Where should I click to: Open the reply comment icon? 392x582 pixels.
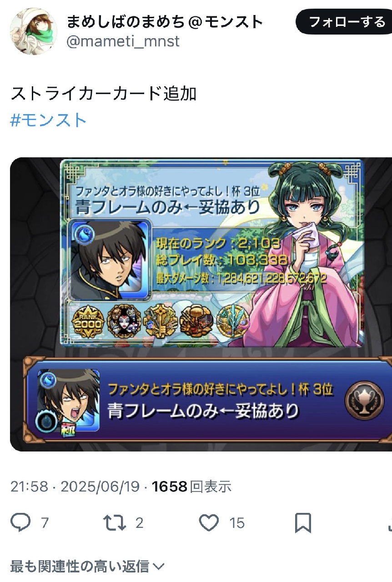(20, 523)
